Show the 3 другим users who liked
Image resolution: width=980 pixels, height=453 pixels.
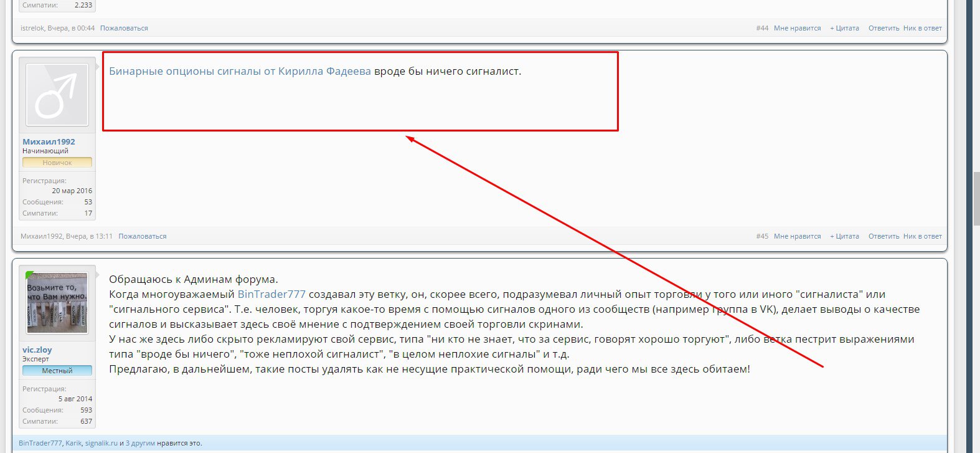[x=140, y=443]
